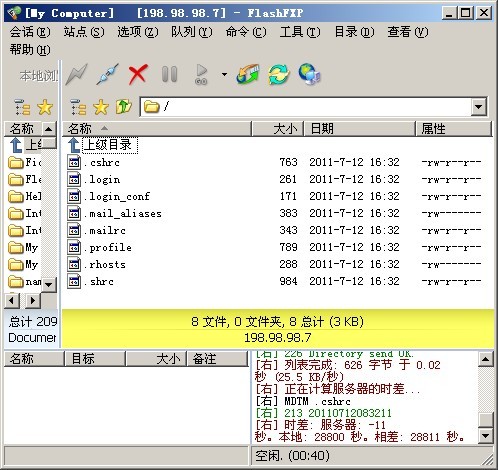Open the 选项(Z) menu

[x=138, y=32]
